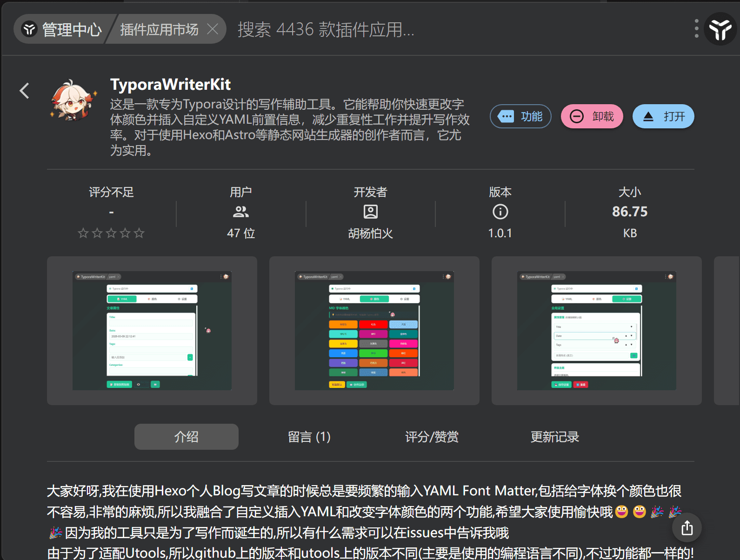Screen dimensions: 740x560
Task: Click the TyporaWriterKit plugin avatar
Action: click(73, 100)
